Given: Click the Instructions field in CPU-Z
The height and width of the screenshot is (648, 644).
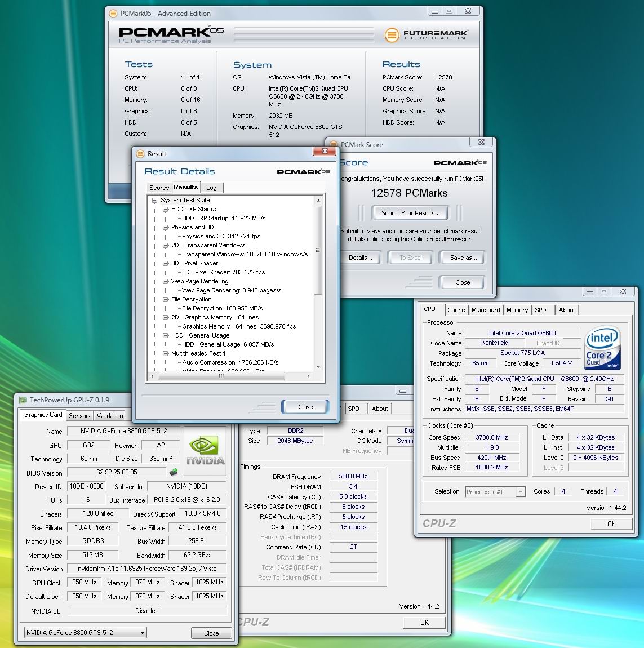Looking at the screenshot, I should click(544, 409).
